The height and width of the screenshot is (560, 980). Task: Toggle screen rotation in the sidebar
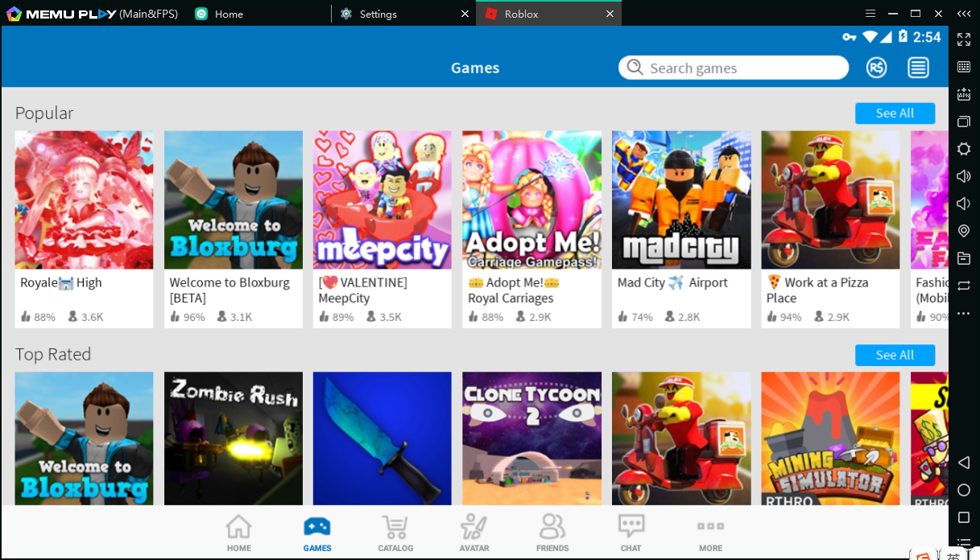click(963, 286)
